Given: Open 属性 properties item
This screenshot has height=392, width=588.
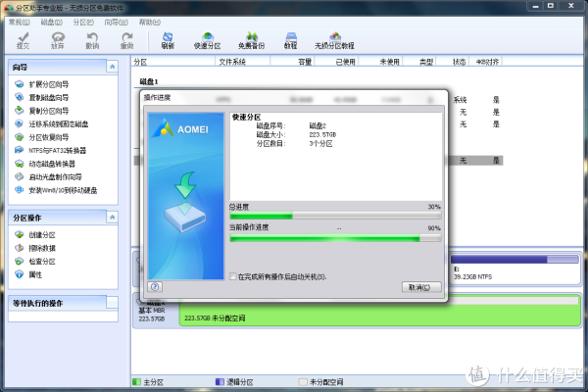Looking at the screenshot, I should [x=28, y=274].
